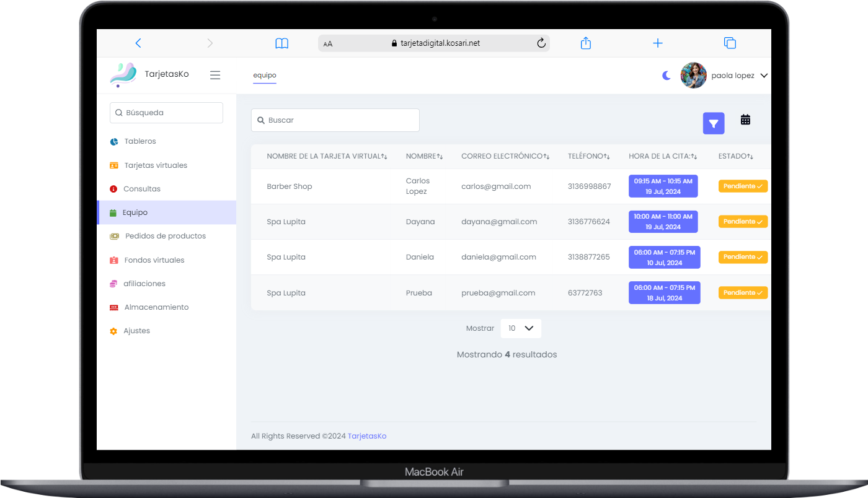The height and width of the screenshot is (498, 868).
Task: Click the TarjetasKo footer link
Action: coord(367,436)
